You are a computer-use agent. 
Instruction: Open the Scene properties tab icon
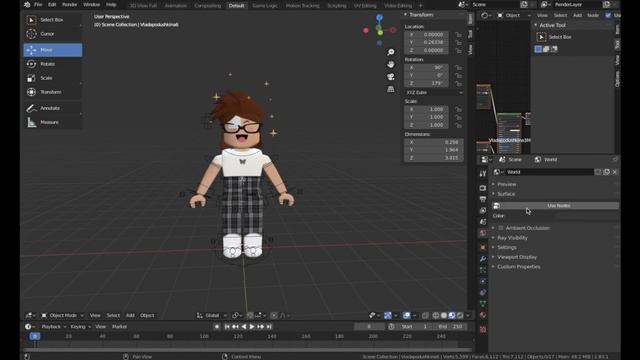[x=483, y=222]
